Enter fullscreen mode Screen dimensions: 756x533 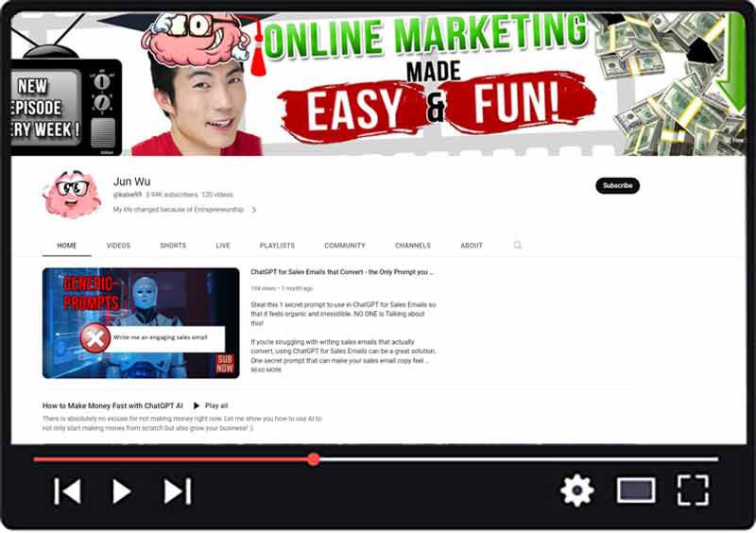[x=693, y=490]
